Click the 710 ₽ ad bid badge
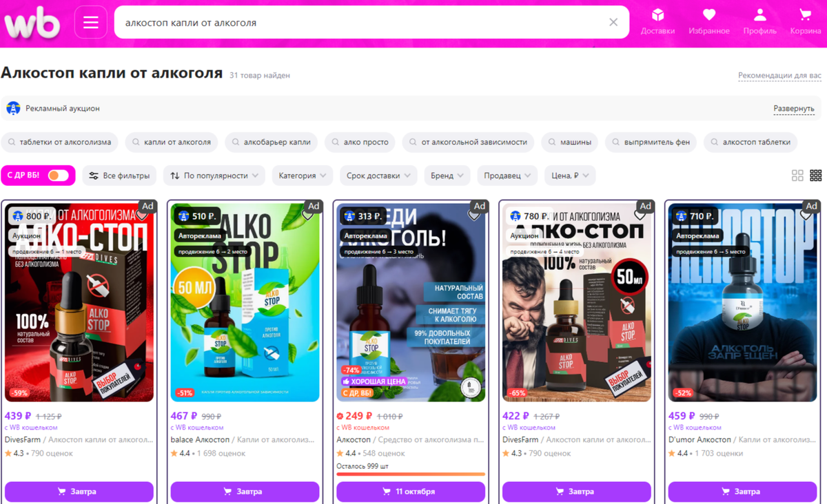This screenshot has width=827, height=504. tap(695, 216)
